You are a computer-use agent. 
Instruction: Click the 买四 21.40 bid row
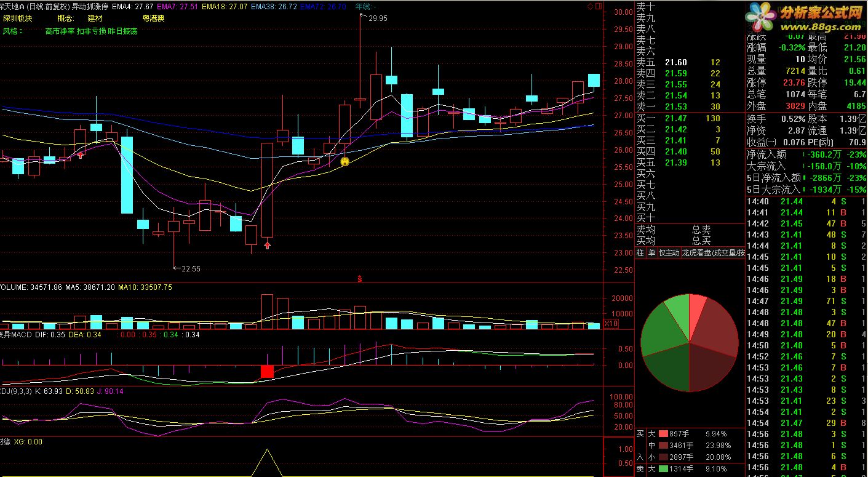pyautogui.click(x=690, y=151)
